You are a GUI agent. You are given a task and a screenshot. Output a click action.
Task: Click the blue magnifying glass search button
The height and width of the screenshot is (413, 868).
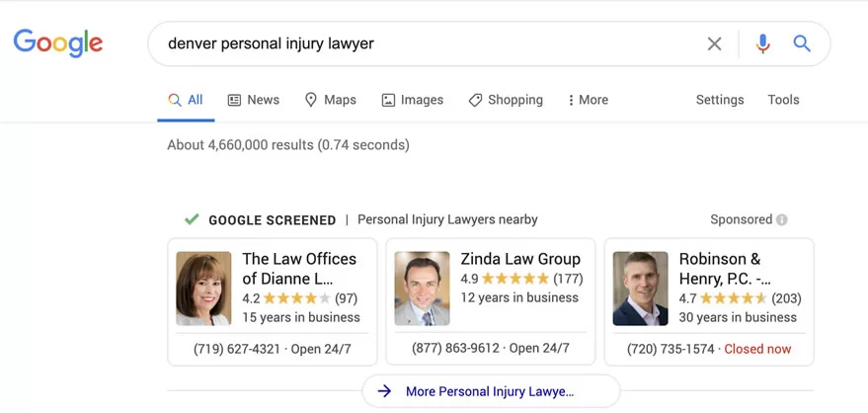click(802, 43)
